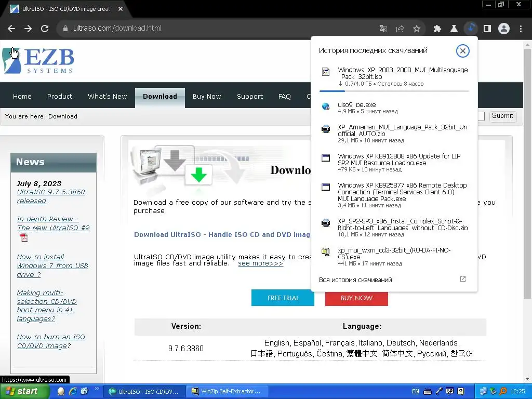Click the address bar URL field
This screenshot has height=399, width=532.
click(x=217, y=29)
